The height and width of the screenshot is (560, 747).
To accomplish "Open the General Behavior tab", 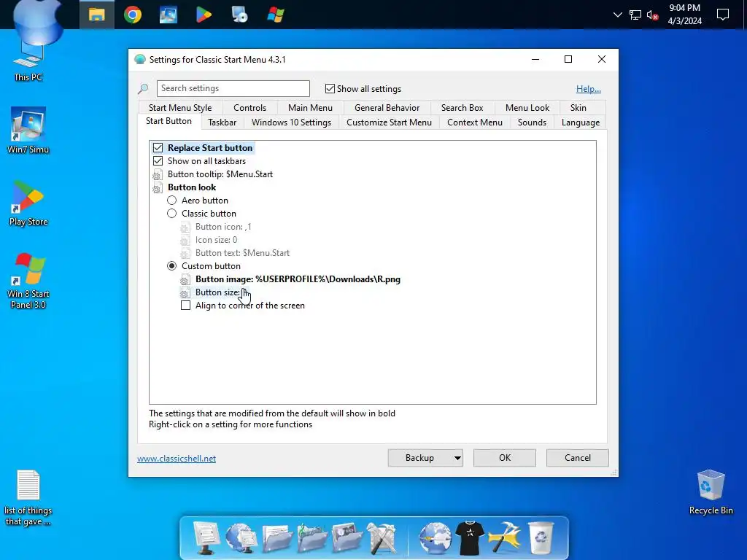I will 387,108.
